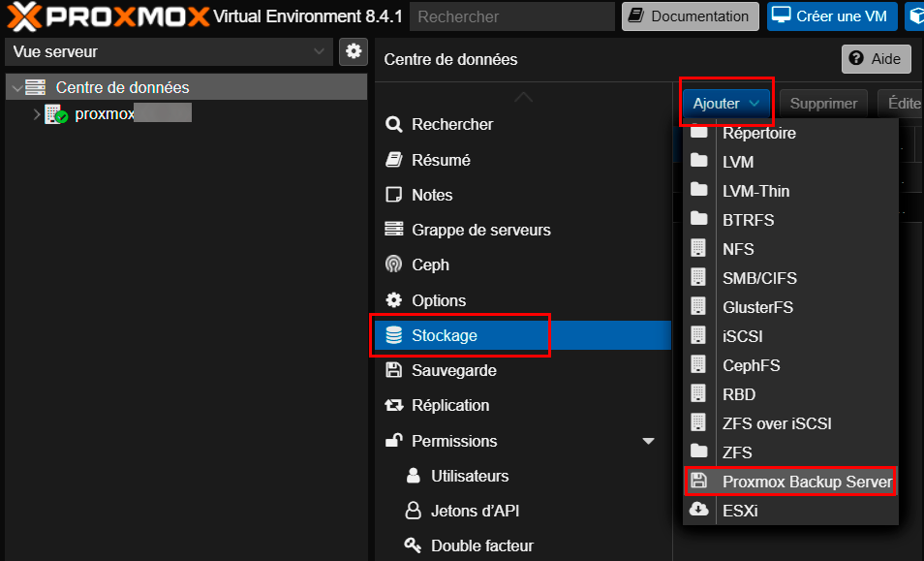Select Centre de données tree node

tap(186, 87)
